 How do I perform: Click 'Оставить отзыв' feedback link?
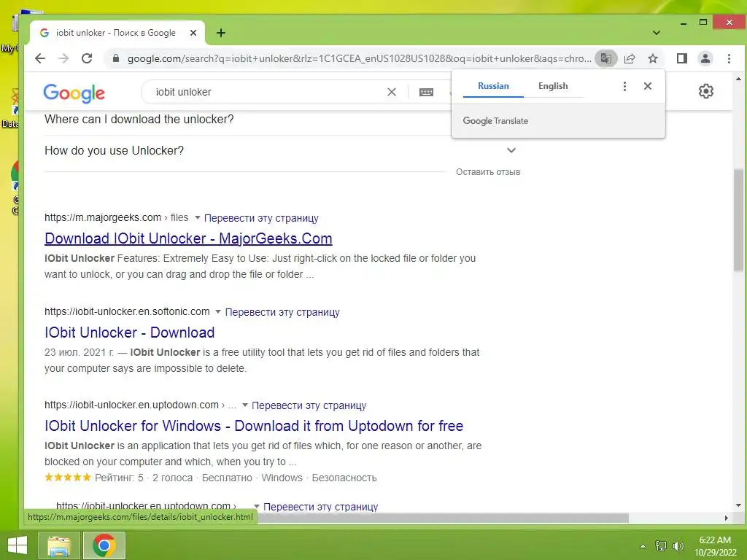point(488,172)
